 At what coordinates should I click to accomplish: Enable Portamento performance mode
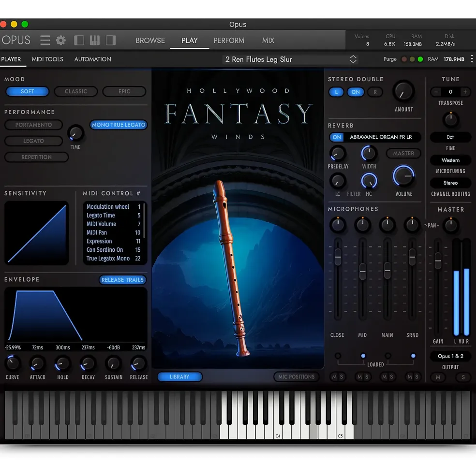[x=33, y=125]
